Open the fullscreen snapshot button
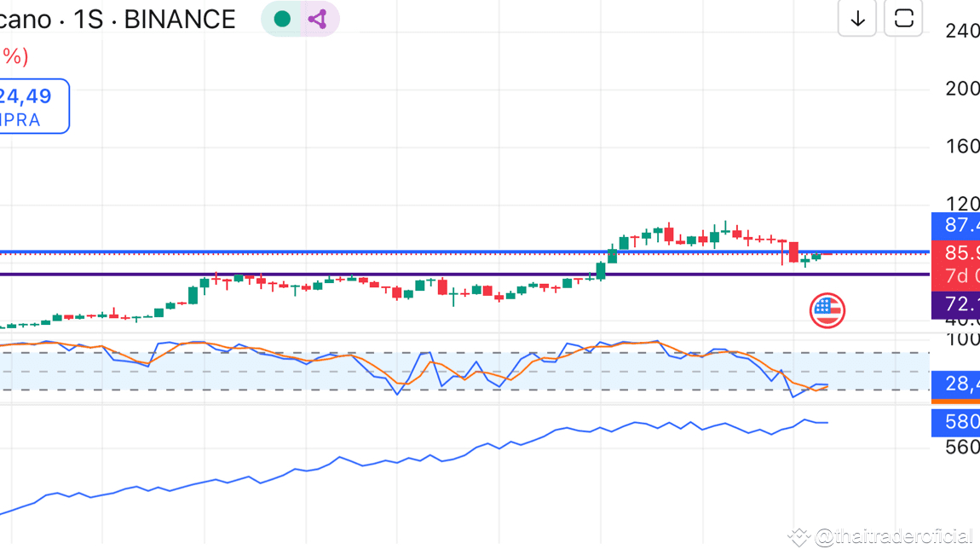980x555 pixels. (x=903, y=19)
